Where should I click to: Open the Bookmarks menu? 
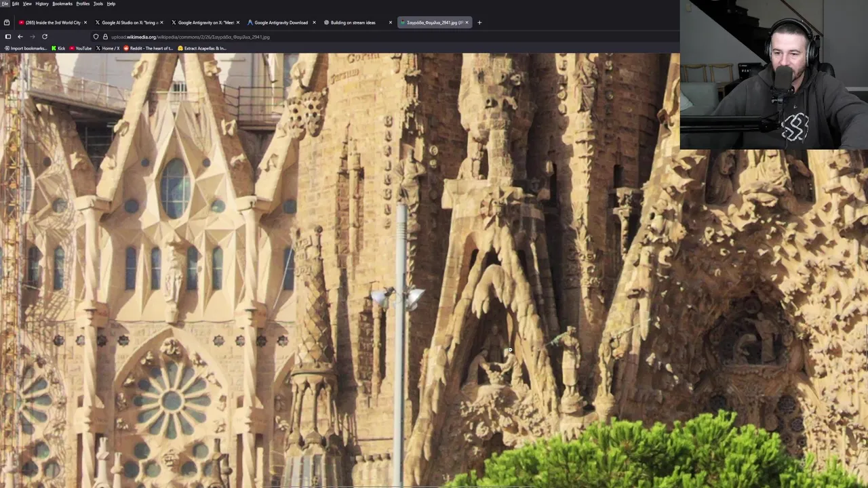coord(62,3)
